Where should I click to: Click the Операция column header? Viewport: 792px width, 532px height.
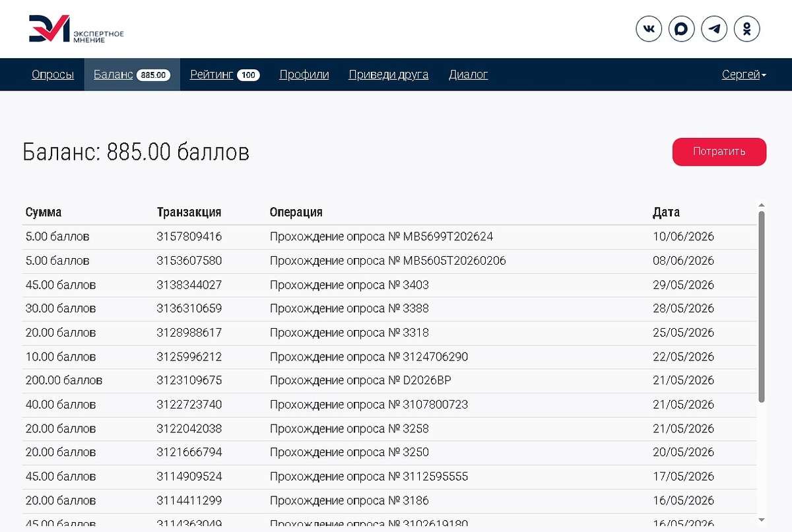(296, 213)
